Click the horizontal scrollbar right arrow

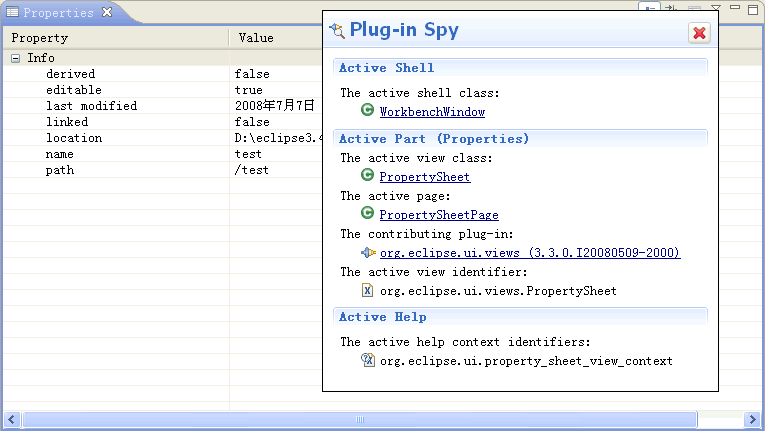(x=753, y=419)
